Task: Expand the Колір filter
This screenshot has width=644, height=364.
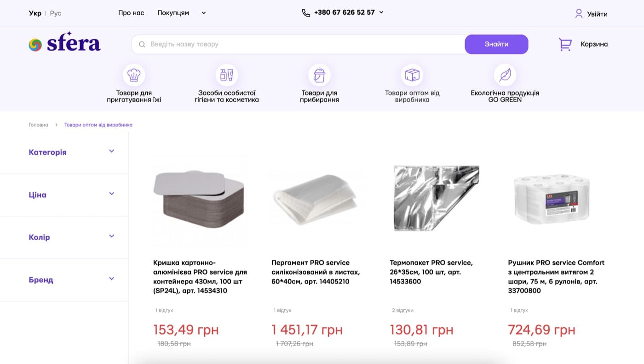Action: [111, 236]
